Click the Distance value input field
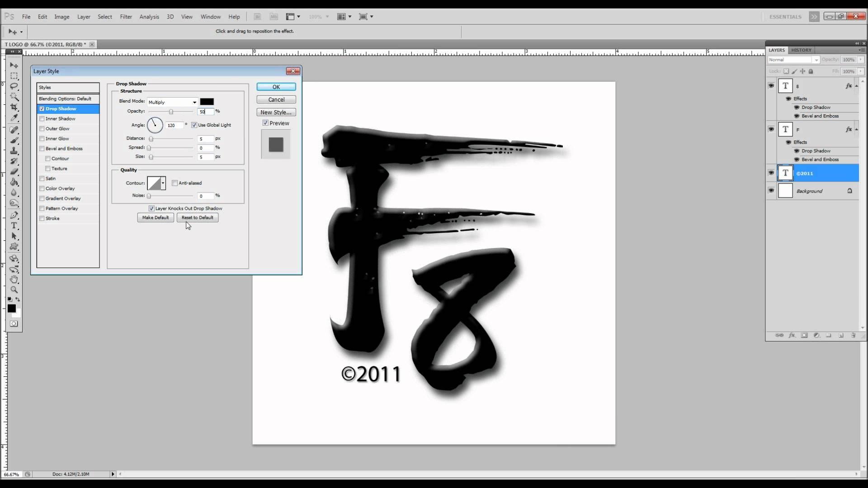The width and height of the screenshot is (868, 488). [205, 139]
